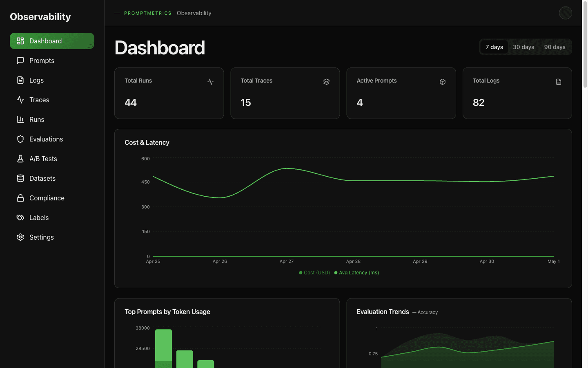Click the Logs document icon in sidebar
Image resolution: width=588 pixels, height=368 pixels.
click(x=20, y=80)
